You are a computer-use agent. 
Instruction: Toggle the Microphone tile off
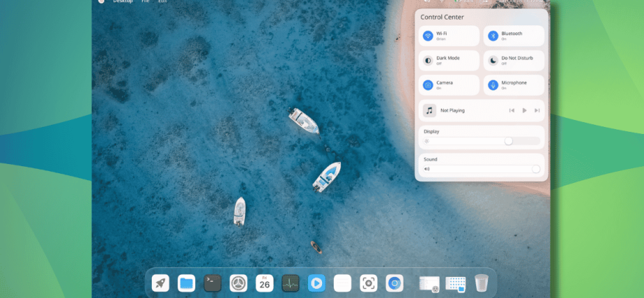point(514,86)
